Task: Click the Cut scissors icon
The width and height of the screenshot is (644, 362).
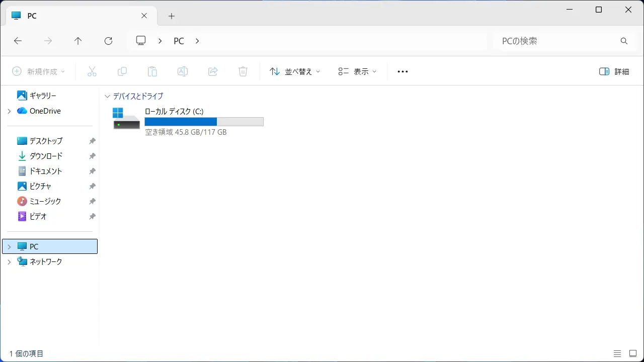Action: 92,71
